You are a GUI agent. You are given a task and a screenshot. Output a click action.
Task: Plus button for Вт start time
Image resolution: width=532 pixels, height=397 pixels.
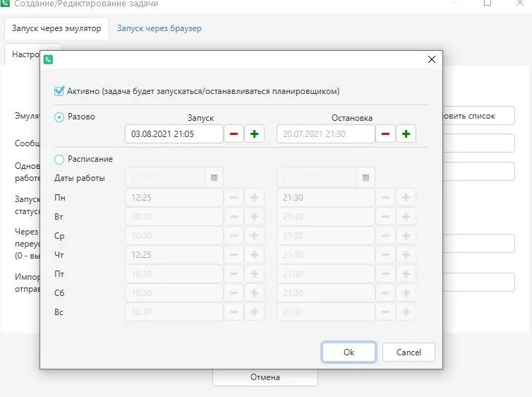click(x=254, y=217)
